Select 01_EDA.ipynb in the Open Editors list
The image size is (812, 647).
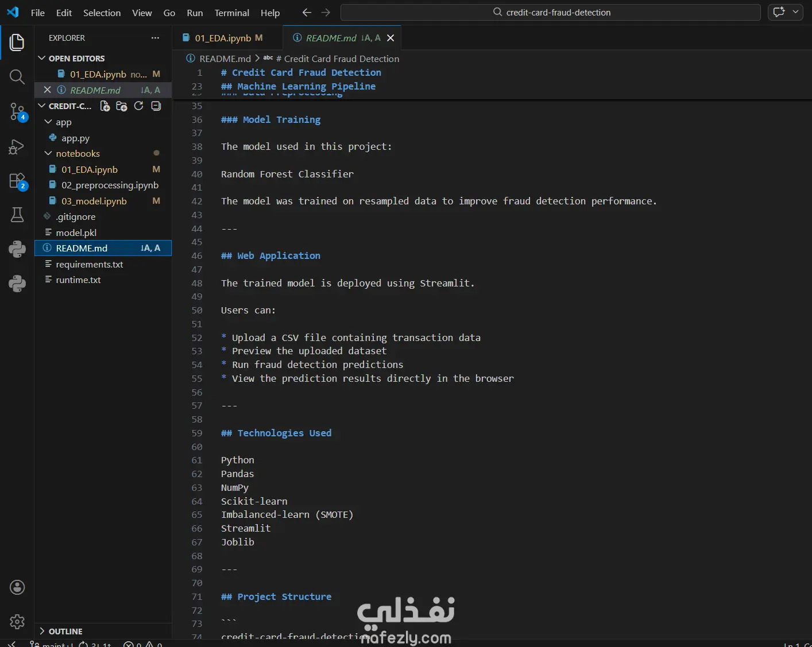coord(103,75)
